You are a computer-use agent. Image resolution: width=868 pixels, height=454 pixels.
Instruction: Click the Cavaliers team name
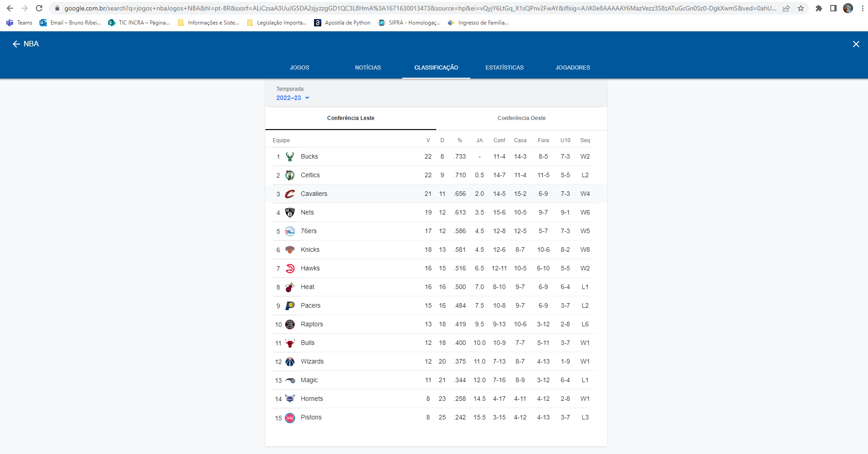click(314, 194)
